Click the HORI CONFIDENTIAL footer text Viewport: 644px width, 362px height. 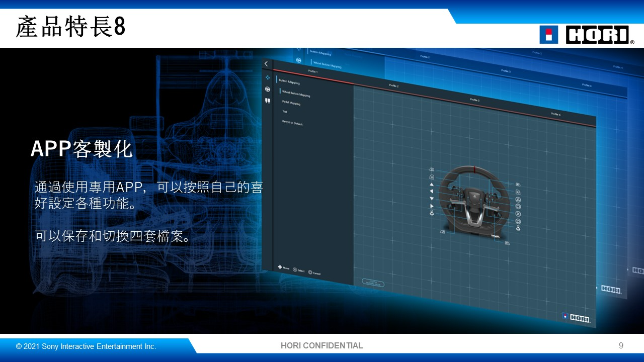[x=322, y=345]
